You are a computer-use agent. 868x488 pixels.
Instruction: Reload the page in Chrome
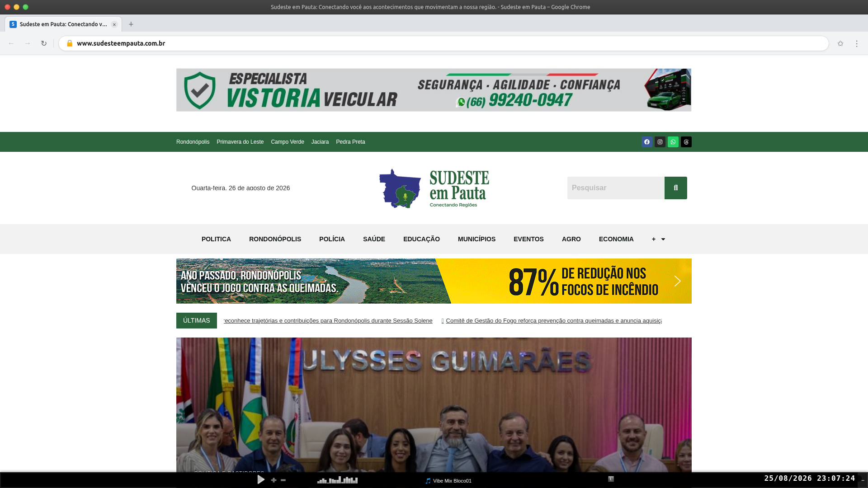[43, 43]
